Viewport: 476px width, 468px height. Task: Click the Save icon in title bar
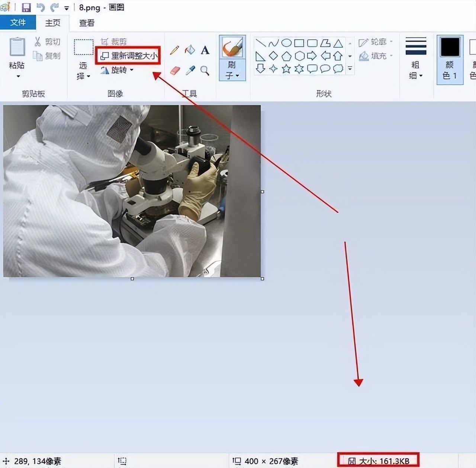(x=26, y=7)
